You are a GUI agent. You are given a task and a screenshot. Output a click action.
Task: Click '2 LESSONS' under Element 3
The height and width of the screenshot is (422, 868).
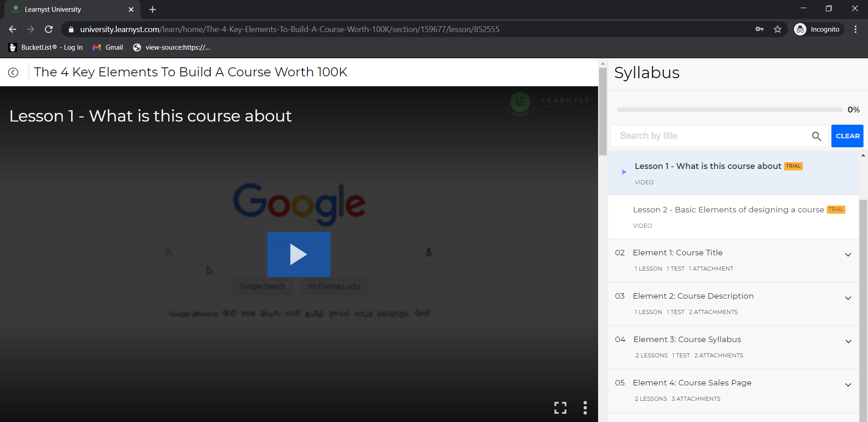point(651,356)
